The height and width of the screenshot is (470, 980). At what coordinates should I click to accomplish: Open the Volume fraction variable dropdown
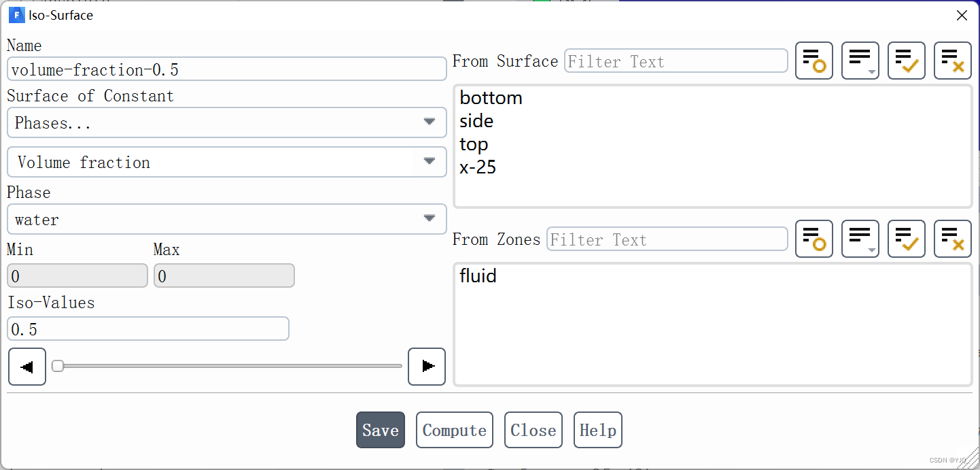click(x=226, y=163)
